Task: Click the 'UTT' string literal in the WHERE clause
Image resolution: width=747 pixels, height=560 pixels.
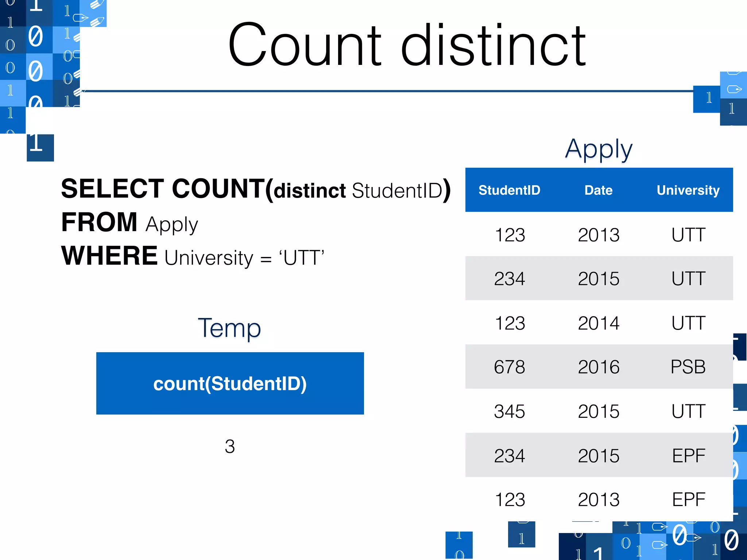Action: click(x=302, y=257)
